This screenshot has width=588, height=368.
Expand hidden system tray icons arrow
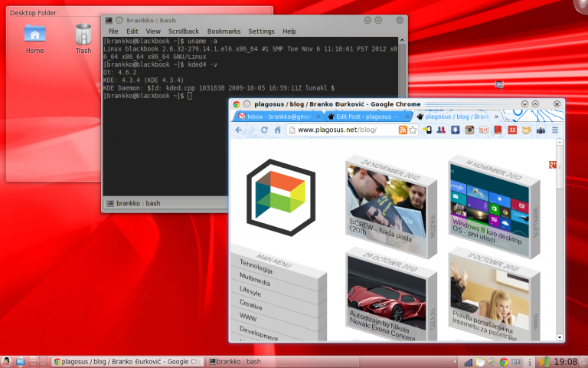click(456, 363)
